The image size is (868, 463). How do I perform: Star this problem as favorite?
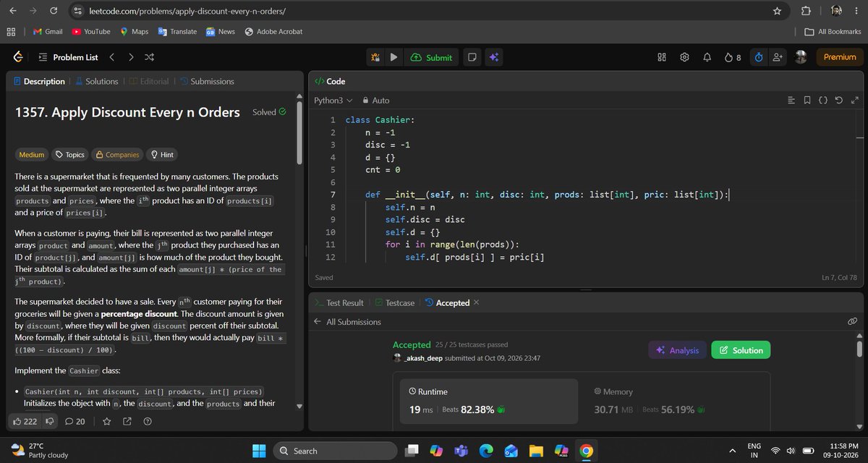[x=107, y=421]
